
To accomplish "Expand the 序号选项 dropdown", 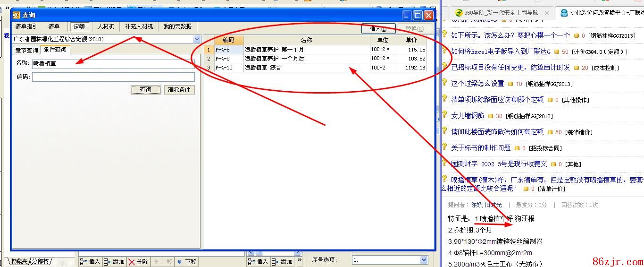I will (423, 260).
